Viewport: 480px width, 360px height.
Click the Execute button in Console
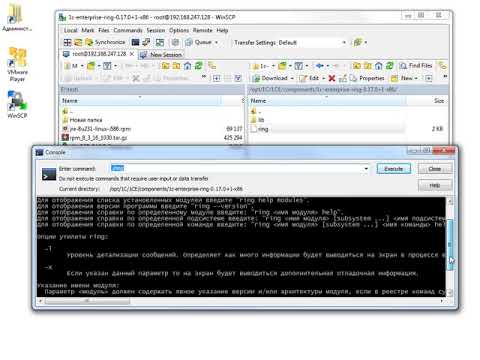(394, 169)
